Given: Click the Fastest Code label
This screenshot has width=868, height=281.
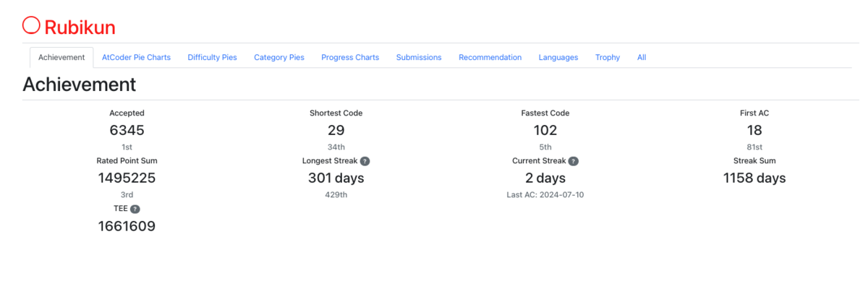Looking at the screenshot, I should point(545,113).
